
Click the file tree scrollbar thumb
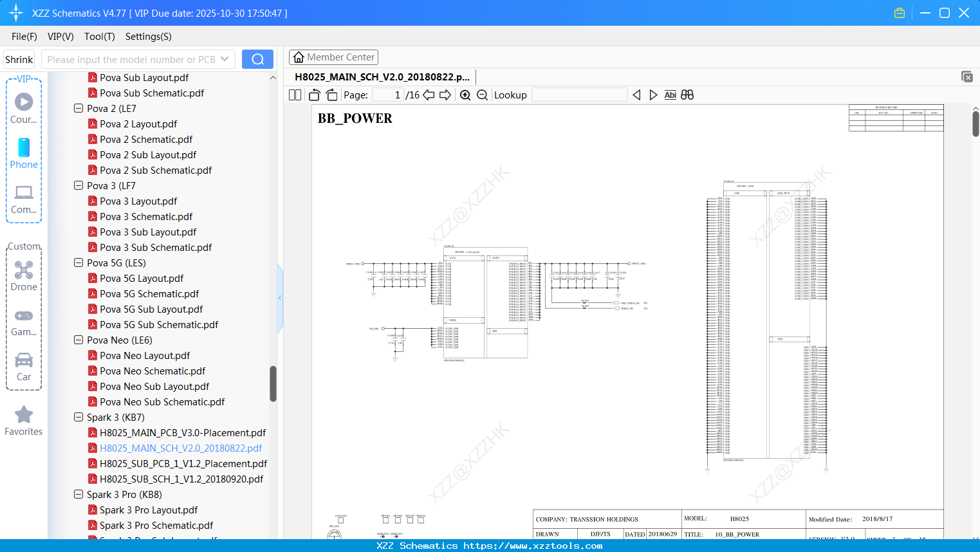click(273, 383)
